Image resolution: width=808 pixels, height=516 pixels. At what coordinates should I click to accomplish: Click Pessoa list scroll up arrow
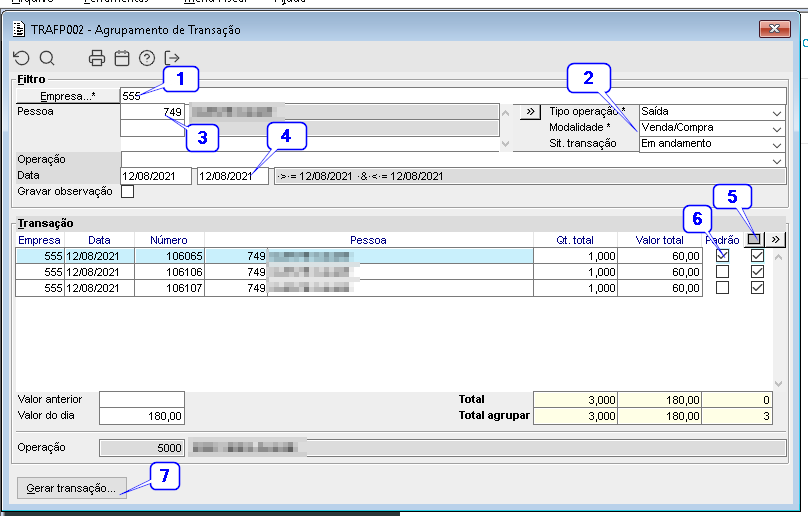[x=506, y=112]
